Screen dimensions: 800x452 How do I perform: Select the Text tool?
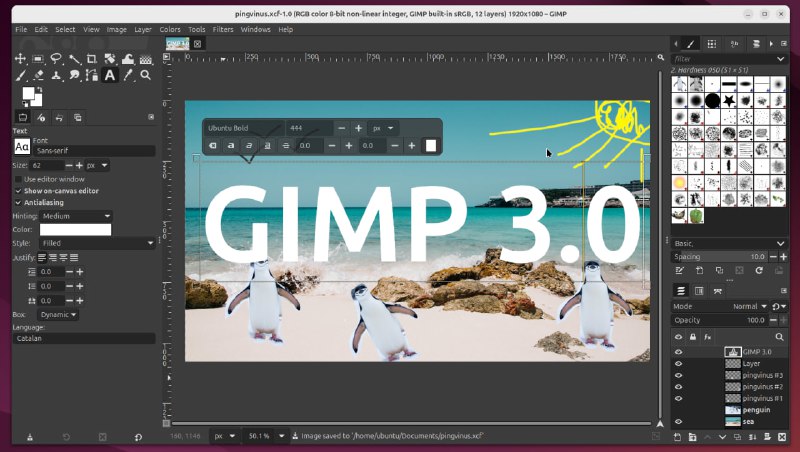point(110,76)
